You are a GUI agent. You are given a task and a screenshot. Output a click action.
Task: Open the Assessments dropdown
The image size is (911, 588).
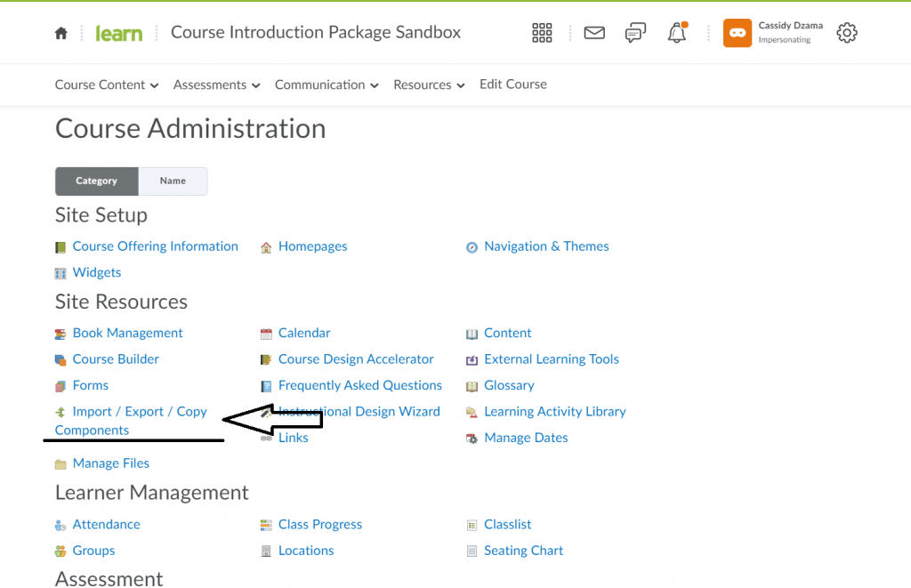pyautogui.click(x=210, y=85)
